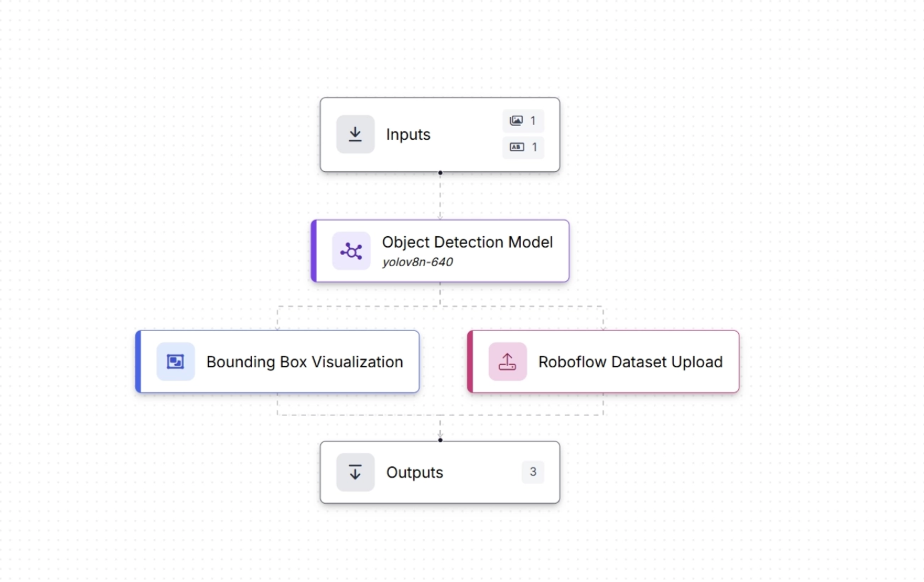The width and height of the screenshot is (924, 582).
Task: Click the image input count badge
Action: pos(523,121)
